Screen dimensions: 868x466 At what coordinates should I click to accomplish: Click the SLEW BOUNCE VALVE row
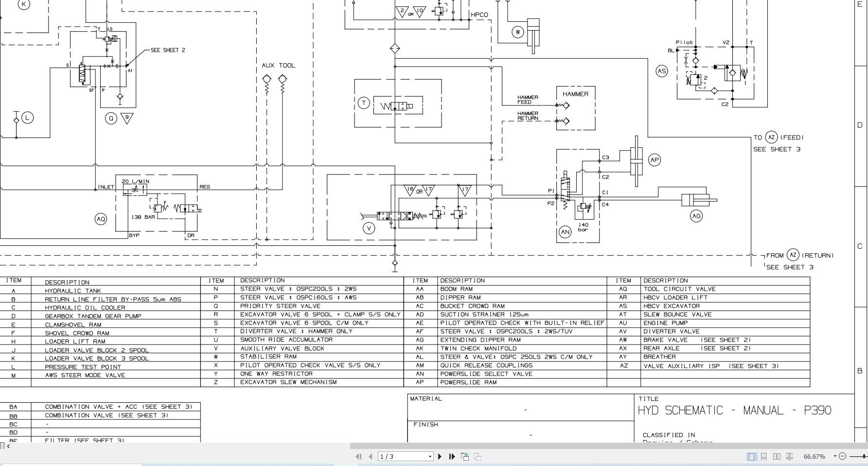click(x=709, y=314)
